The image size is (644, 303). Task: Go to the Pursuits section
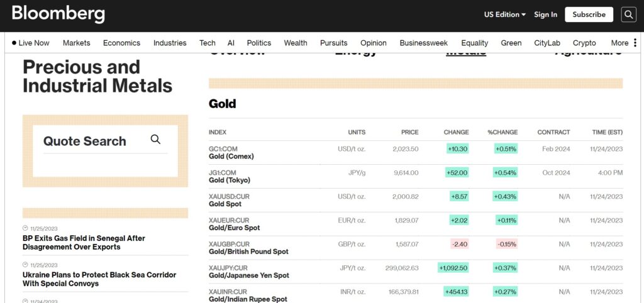(333, 43)
